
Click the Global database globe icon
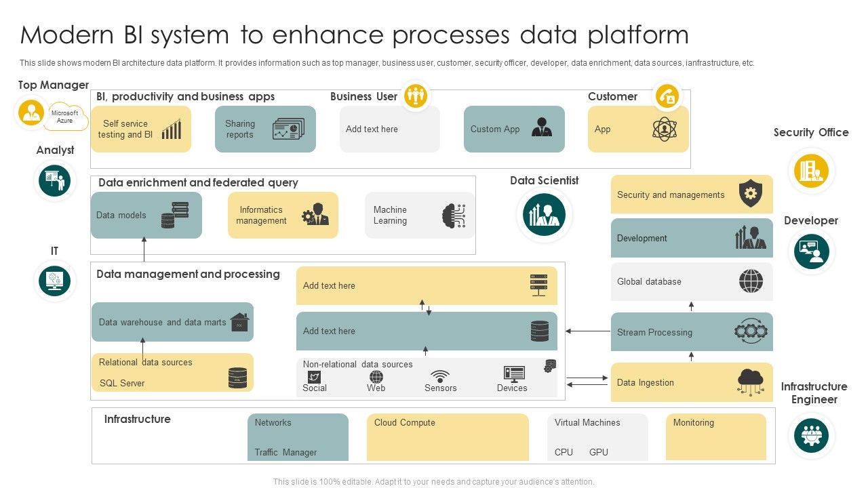[751, 281]
